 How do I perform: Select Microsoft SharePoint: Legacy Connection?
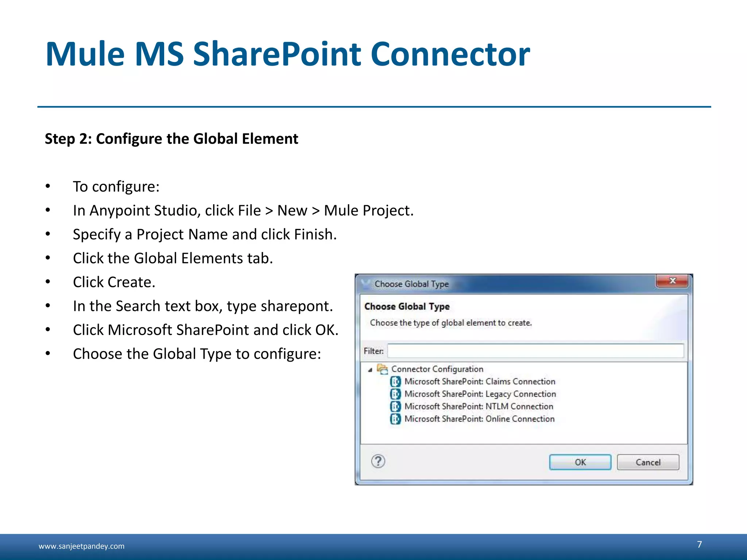click(480, 394)
